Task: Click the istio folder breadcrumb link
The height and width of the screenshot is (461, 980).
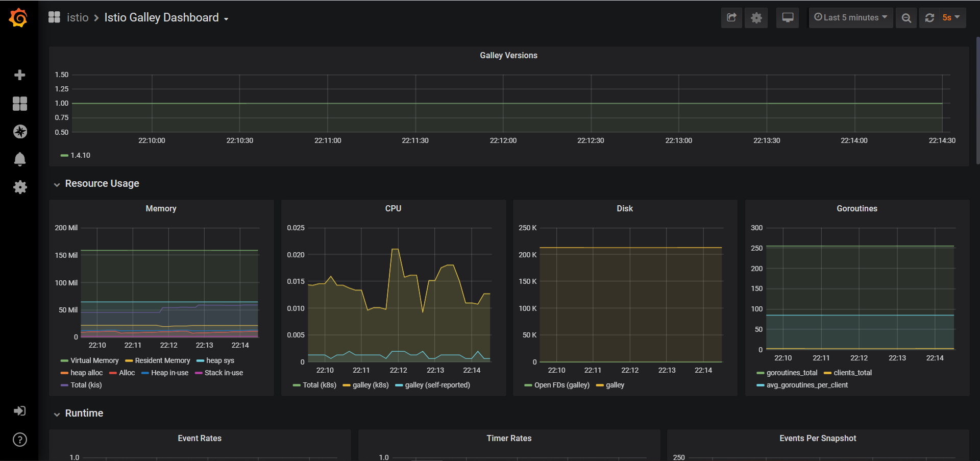Action: click(x=78, y=18)
